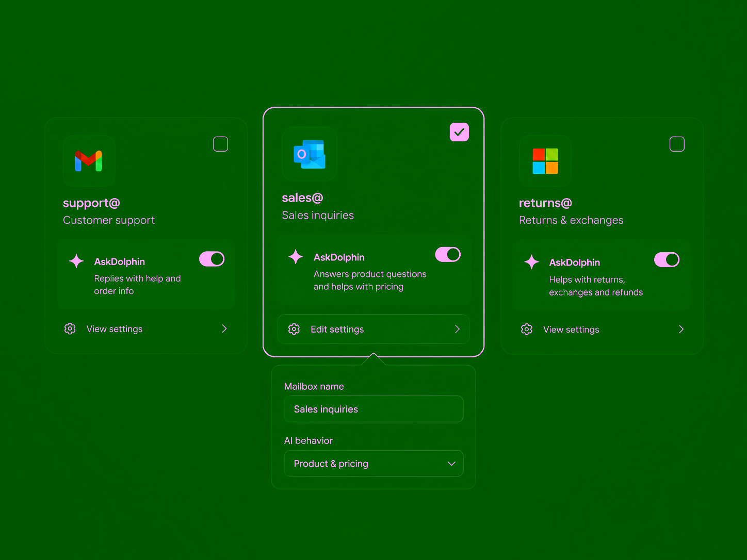This screenshot has height=560, width=747.
Task: Open Edit settings on sales@ card
Action: [373, 329]
